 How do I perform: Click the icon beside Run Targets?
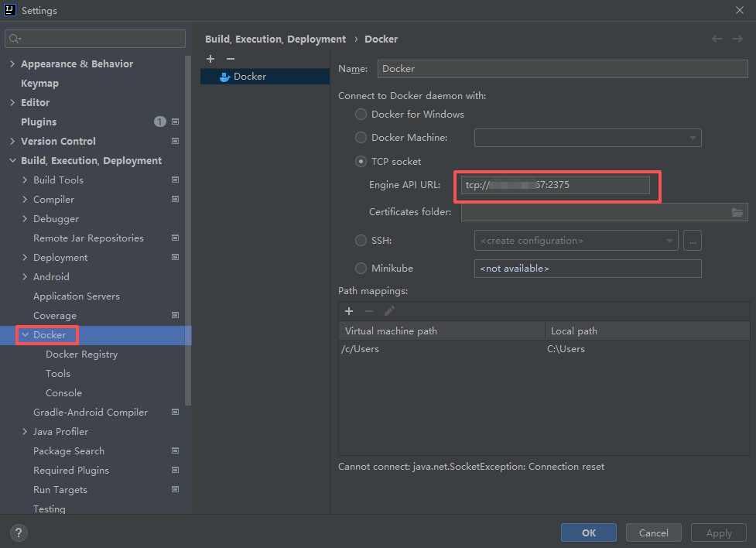(x=176, y=489)
